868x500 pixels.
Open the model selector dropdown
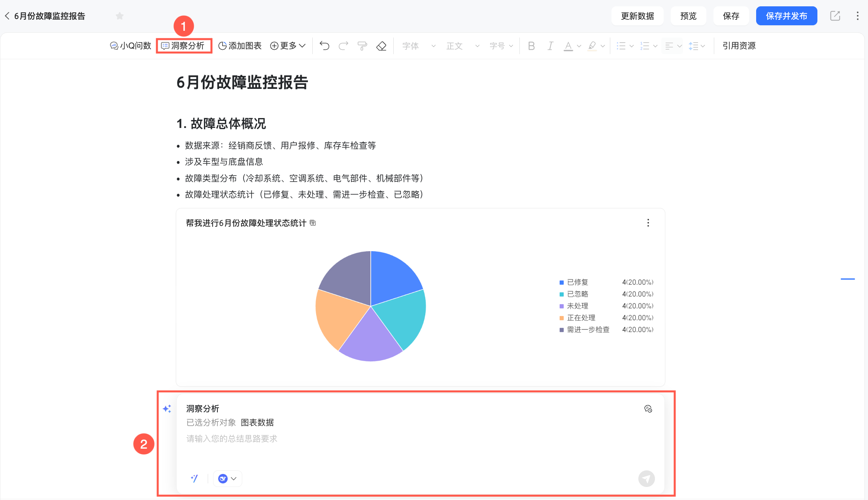tap(228, 479)
